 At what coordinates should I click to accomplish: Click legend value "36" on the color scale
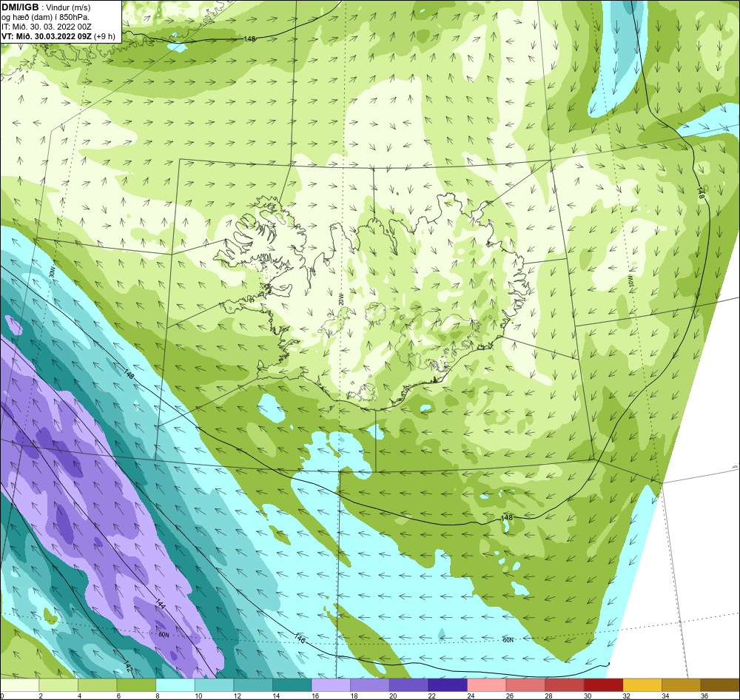704,696
